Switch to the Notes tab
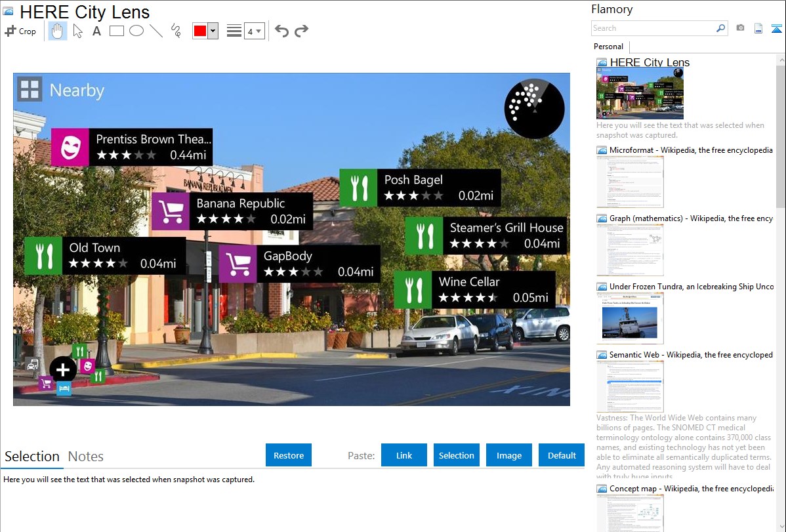786x532 pixels. pyautogui.click(x=86, y=457)
